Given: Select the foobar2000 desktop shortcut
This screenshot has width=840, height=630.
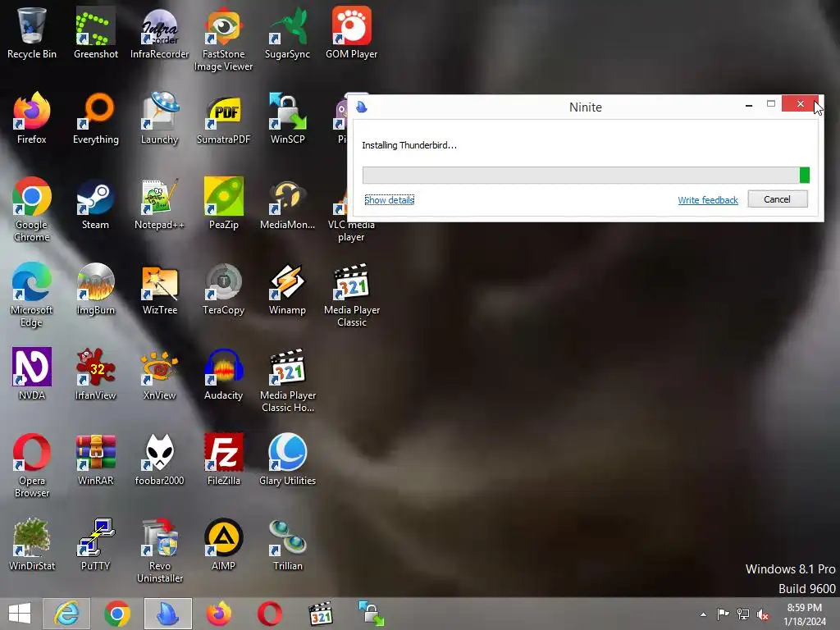Looking at the screenshot, I should 160,459.
